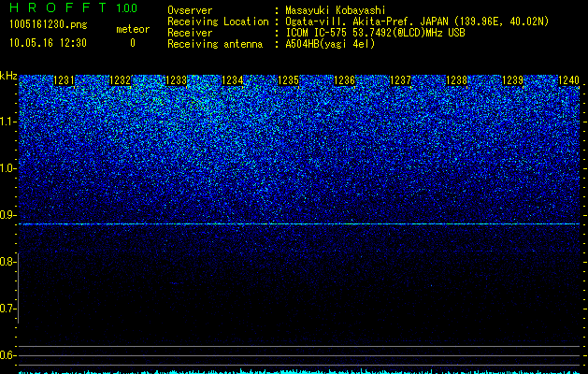Click the 1235 time marker
The image size is (588, 374).
288,80
